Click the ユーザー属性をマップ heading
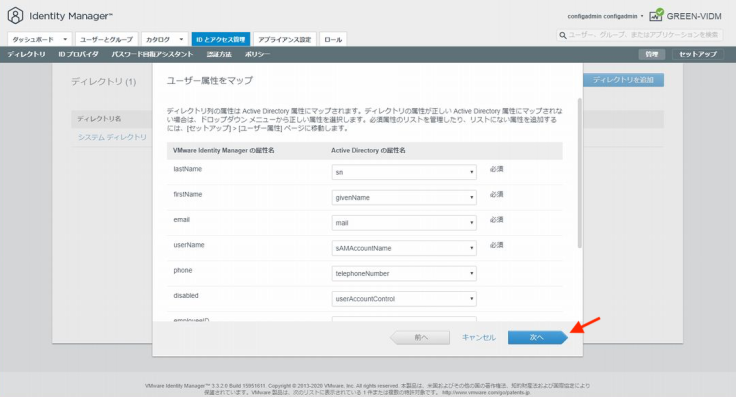This screenshot has width=736, height=397. [x=210, y=81]
